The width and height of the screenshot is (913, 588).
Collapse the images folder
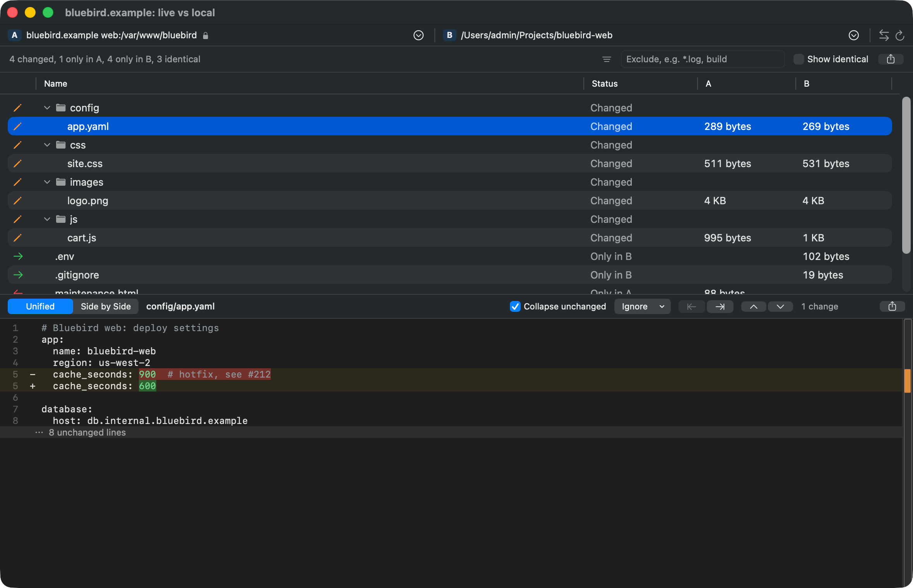(x=47, y=182)
